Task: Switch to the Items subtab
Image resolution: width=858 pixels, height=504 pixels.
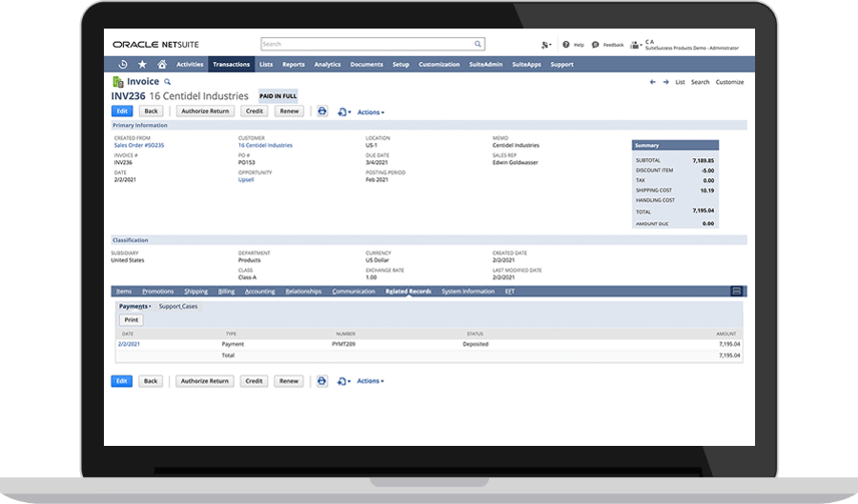Action: click(x=124, y=292)
